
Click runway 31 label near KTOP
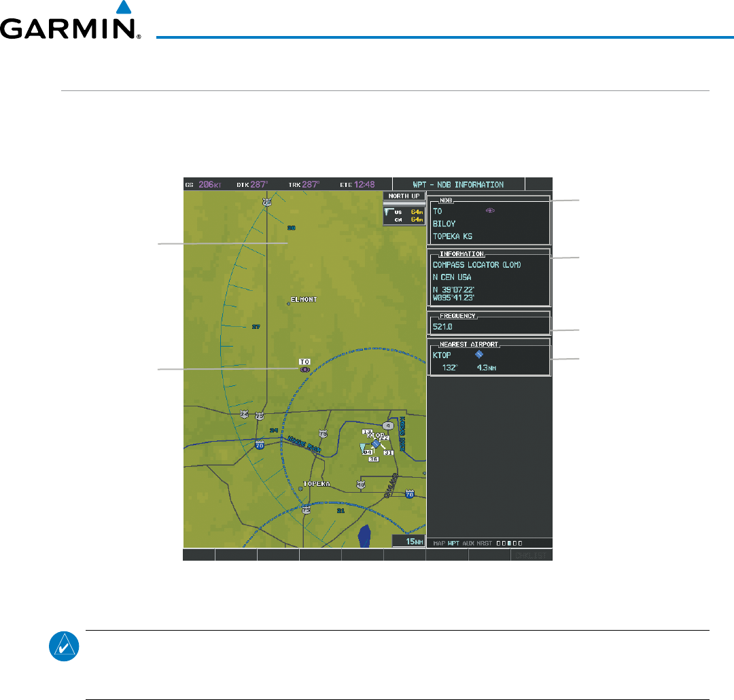(389, 453)
